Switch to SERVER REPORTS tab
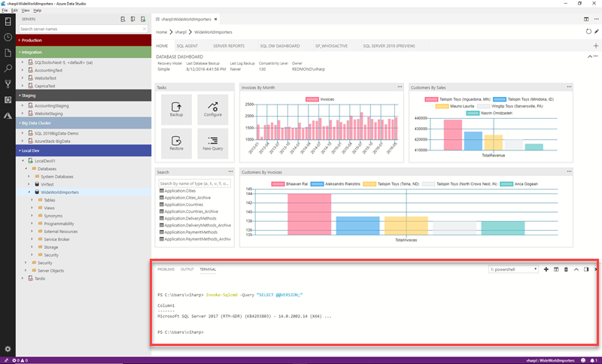This screenshot has width=602, height=364. (x=229, y=46)
